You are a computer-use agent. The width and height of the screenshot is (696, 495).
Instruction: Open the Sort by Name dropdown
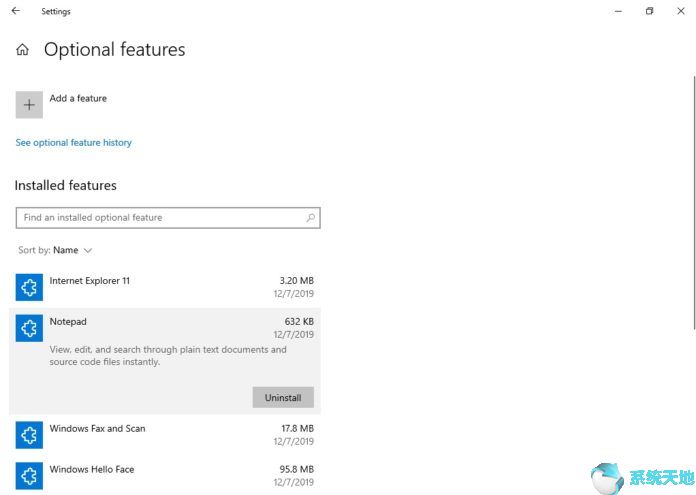point(55,250)
